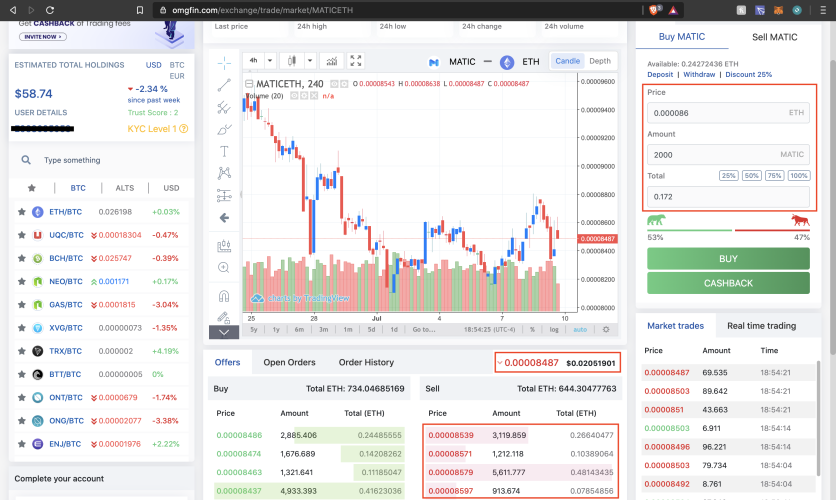The width and height of the screenshot is (836, 500).
Task: Expand the candlestick chart type dropdown
Action: (x=310, y=61)
